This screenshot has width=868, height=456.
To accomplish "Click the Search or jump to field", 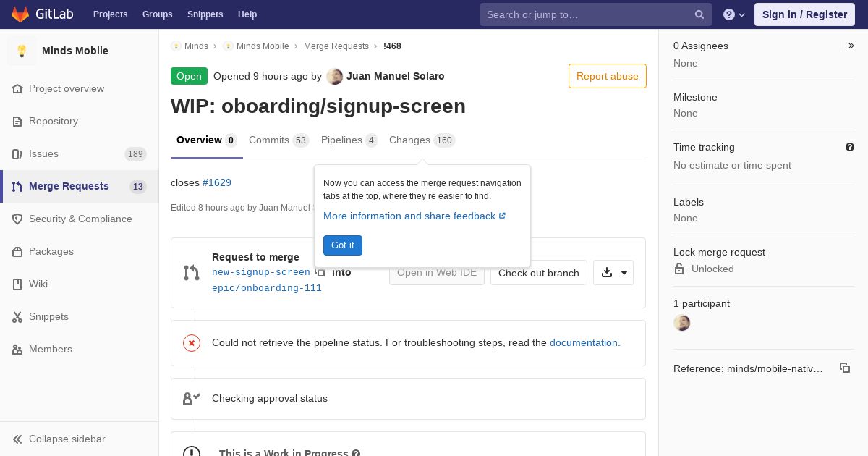I will pyautogui.click(x=596, y=14).
